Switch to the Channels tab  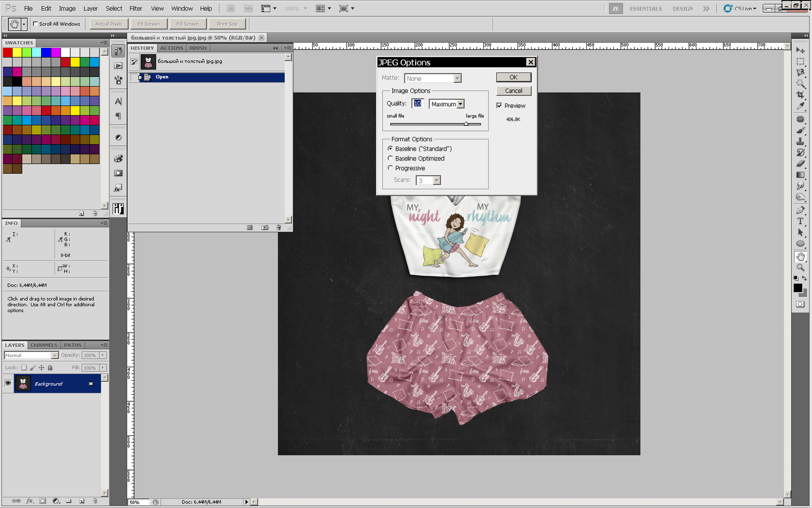(43, 345)
